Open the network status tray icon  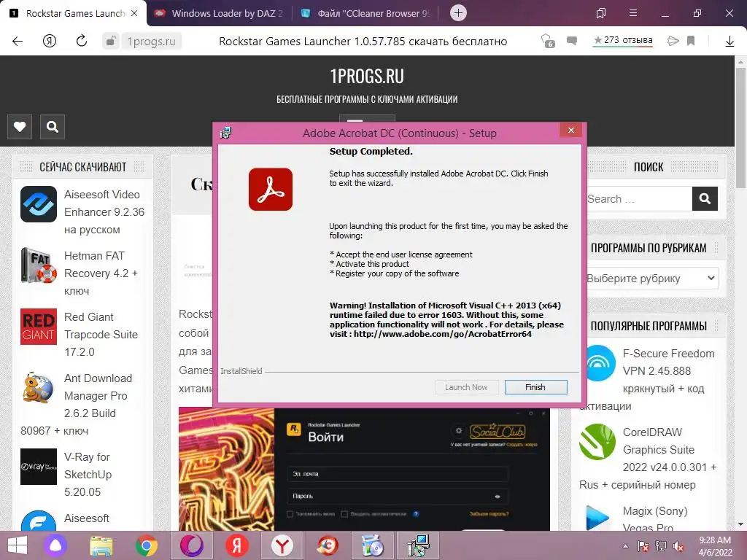[x=661, y=546]
